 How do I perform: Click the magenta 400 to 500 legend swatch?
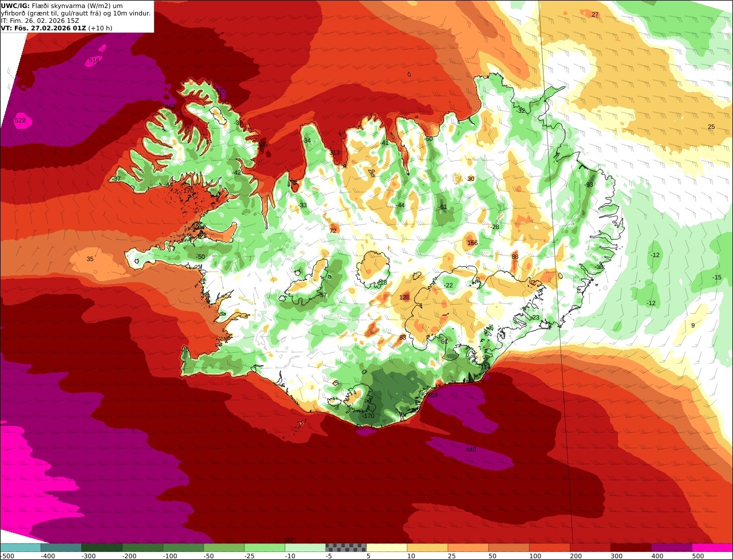coord(672,547)
